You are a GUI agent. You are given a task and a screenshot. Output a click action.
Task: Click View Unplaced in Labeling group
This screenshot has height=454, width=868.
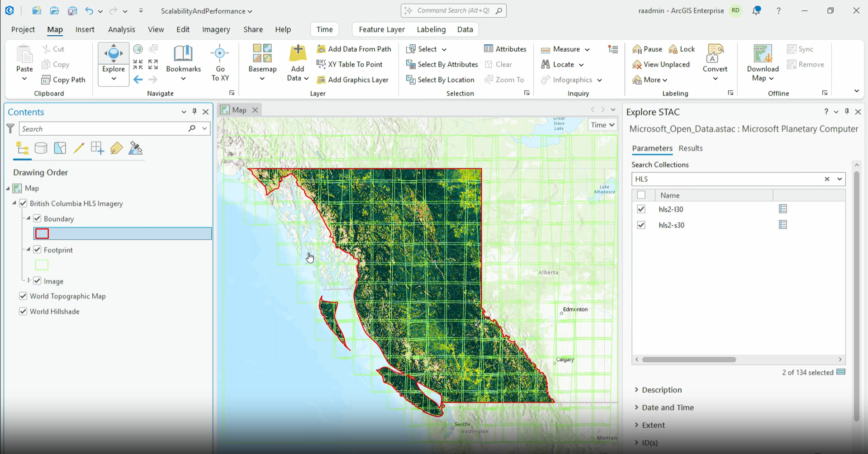pos(661,64)
